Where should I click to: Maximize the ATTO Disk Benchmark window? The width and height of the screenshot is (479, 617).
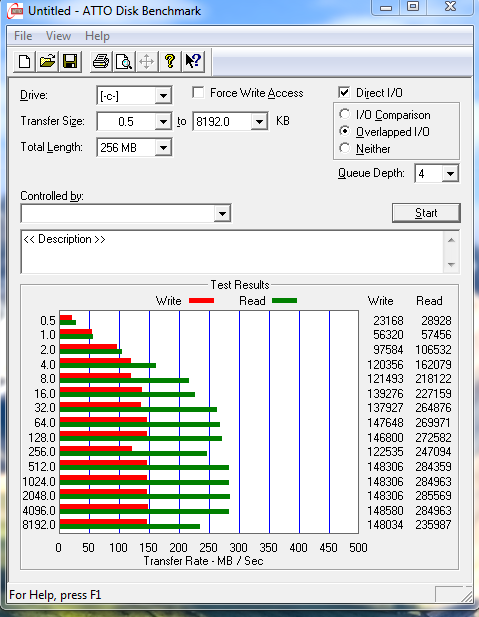tap(413, 7)
